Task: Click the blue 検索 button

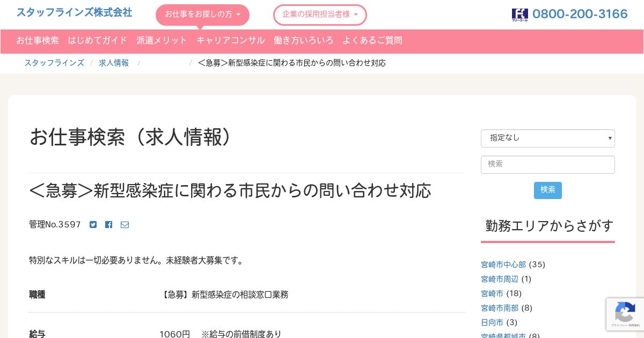Action: 548,190
